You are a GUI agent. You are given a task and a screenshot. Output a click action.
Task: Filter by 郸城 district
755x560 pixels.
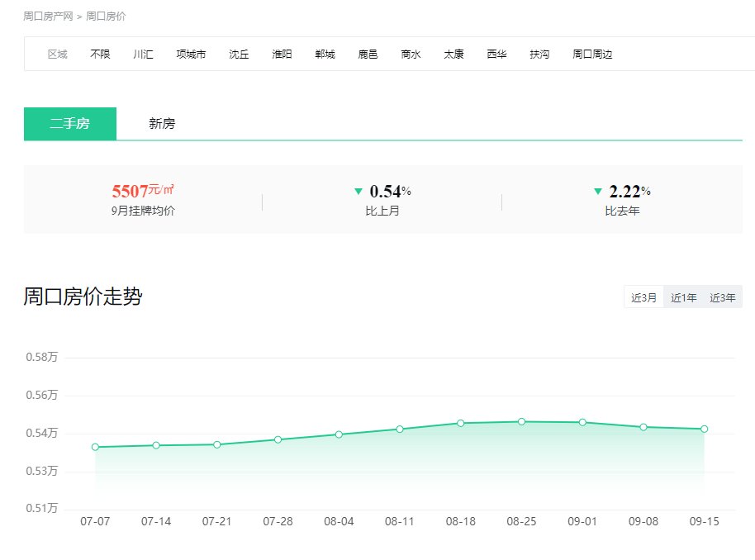coord(325,54)
